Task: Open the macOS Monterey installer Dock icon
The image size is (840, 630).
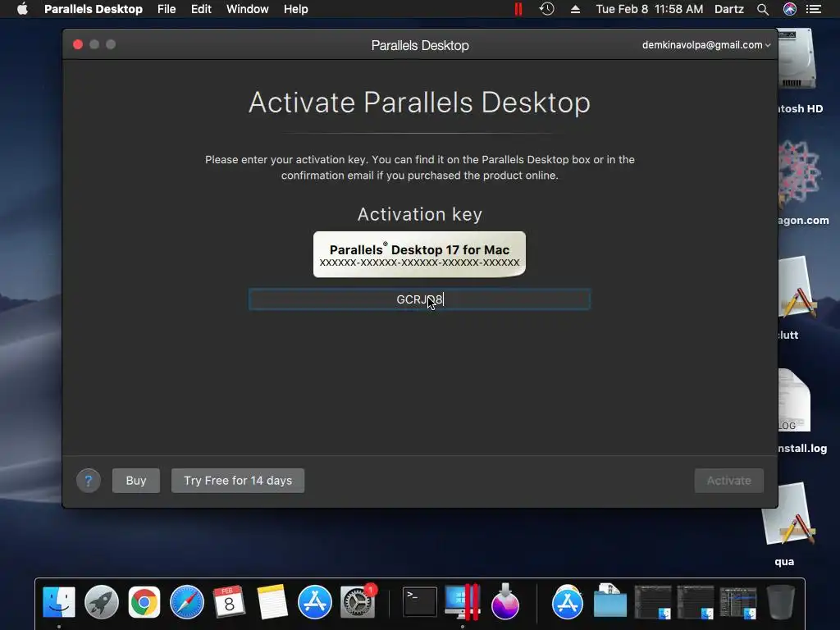Action: pyautogui.click(x=504, y=602)
